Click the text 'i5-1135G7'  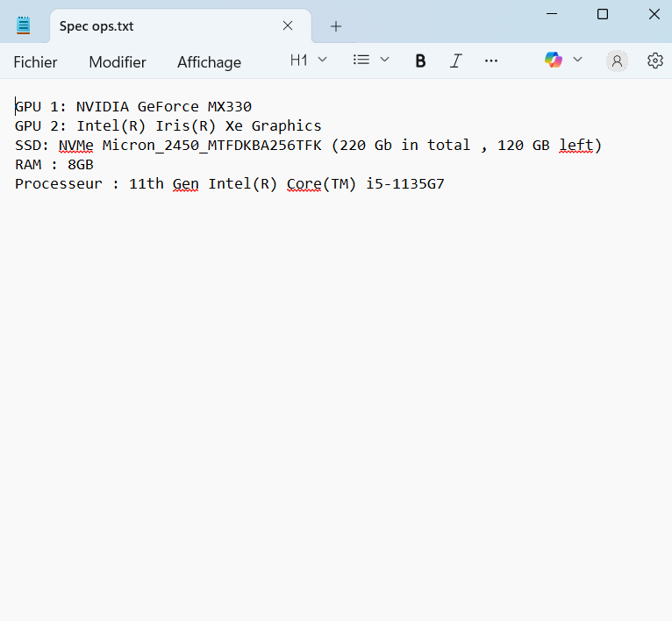(405, 184)
